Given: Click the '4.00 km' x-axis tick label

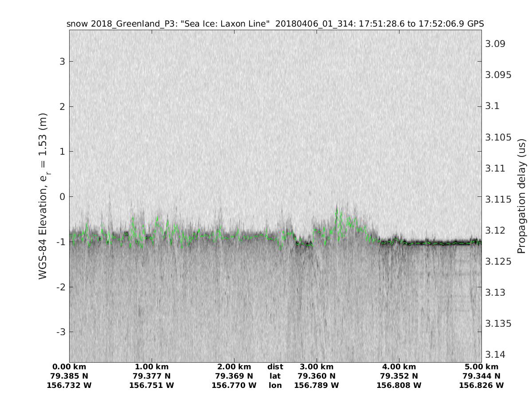Looking at the screenshot, I should [x=399, y=367].
